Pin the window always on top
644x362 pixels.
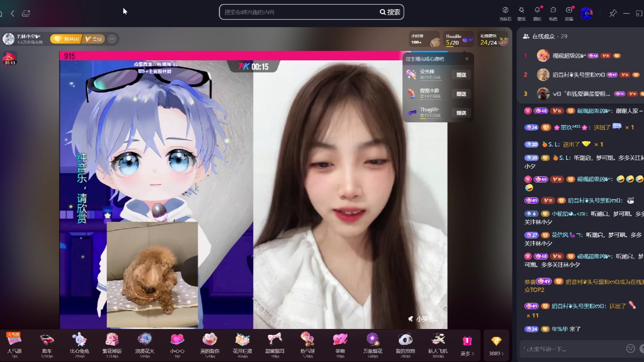click(613, 13)
